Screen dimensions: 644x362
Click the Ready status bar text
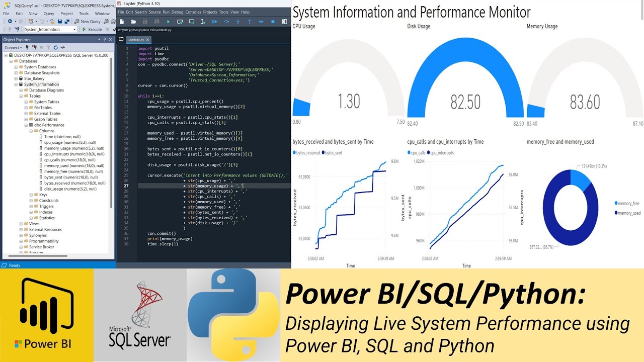pos(15,265)
